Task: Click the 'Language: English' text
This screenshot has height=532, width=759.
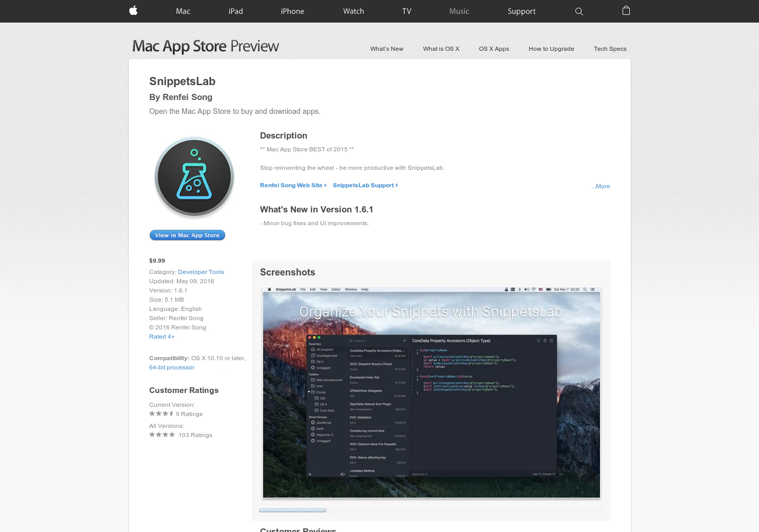Action: point(175,309)
